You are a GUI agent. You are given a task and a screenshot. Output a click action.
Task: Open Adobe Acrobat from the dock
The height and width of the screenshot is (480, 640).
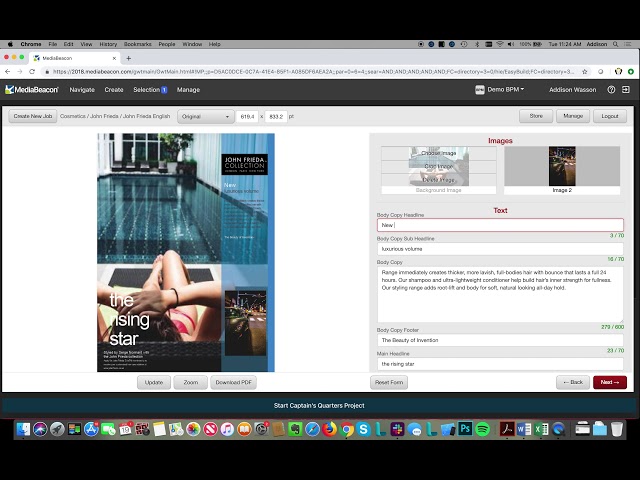[x=507, y=429]
